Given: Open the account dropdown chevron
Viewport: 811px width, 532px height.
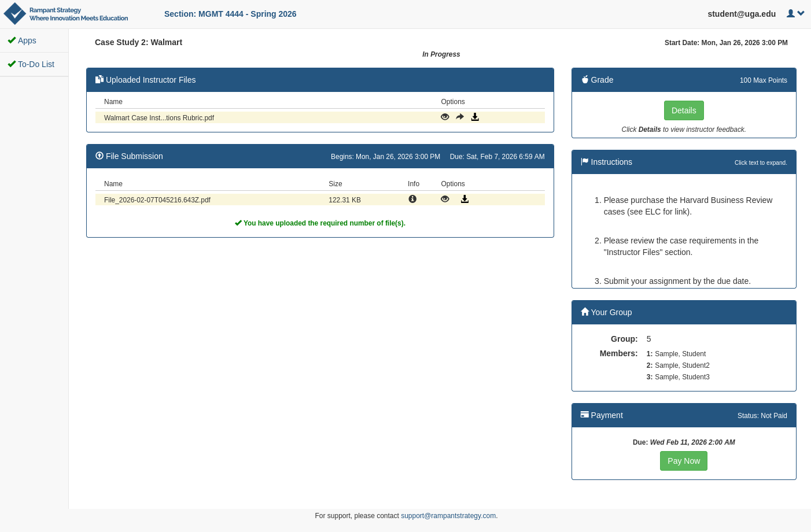Looking at the screenshot, I should tap(801, 13).
